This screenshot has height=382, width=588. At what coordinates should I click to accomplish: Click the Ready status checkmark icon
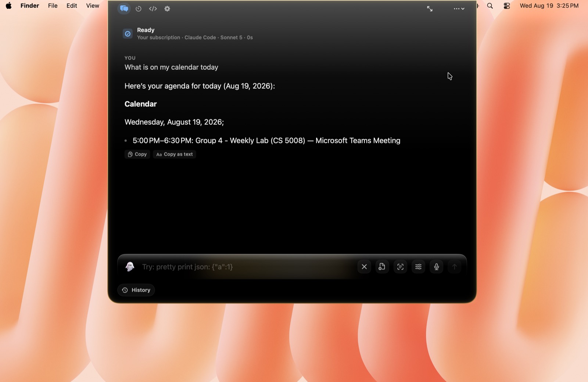(x=128, y=34)
